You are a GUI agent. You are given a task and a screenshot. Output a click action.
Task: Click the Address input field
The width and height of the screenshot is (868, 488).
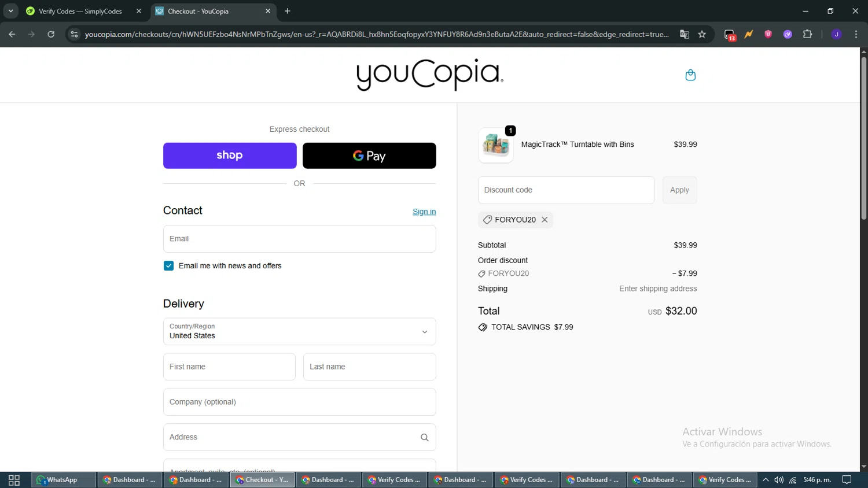299,438
